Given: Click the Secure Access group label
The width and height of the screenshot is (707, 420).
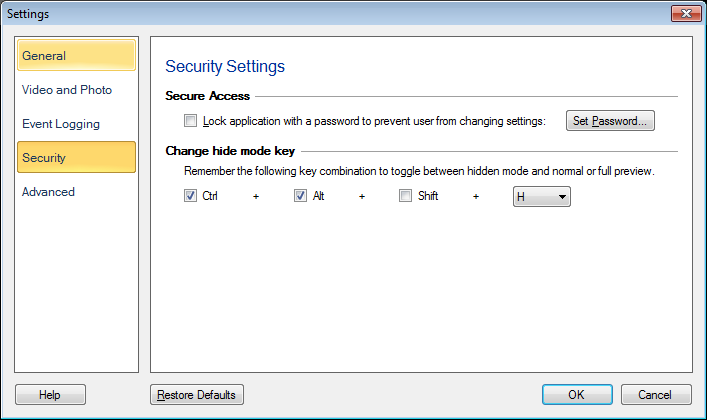Looking at the screenshot, I should coord(208,96).
